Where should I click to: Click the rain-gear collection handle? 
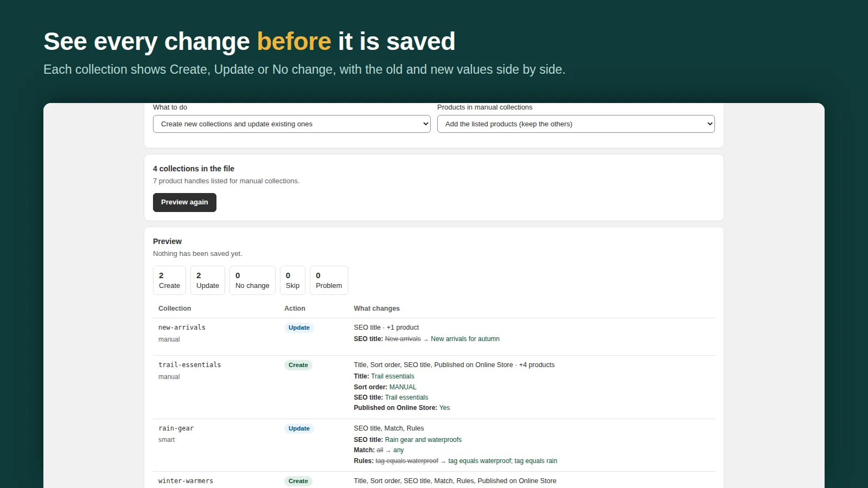pos(176,428)
